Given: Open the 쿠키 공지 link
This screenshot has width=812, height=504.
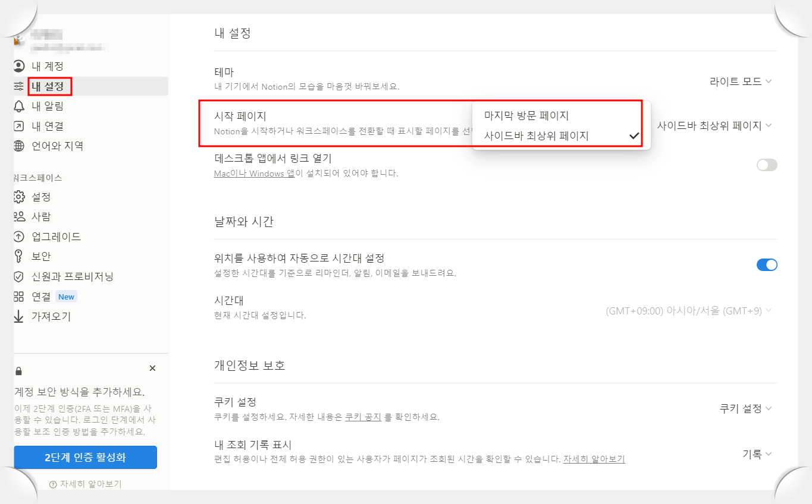Looking at the screenshot, I should pos(363,417).
